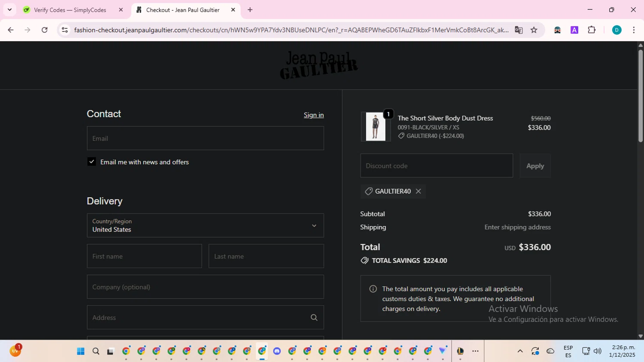This screenshot has width=644, height=362.
Task: Close the Verify Codes tab
Action: (x=121, y=10)
